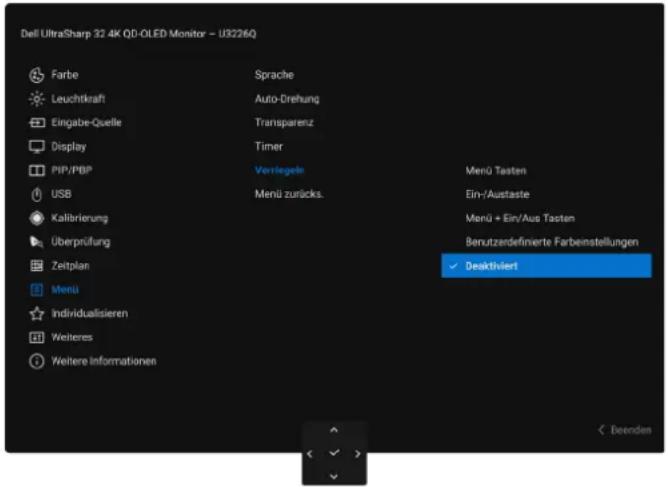Open the PIP/PBP menu label
Image resolution: width=668 pixels, height=487 pixels.
pos(72,170)
